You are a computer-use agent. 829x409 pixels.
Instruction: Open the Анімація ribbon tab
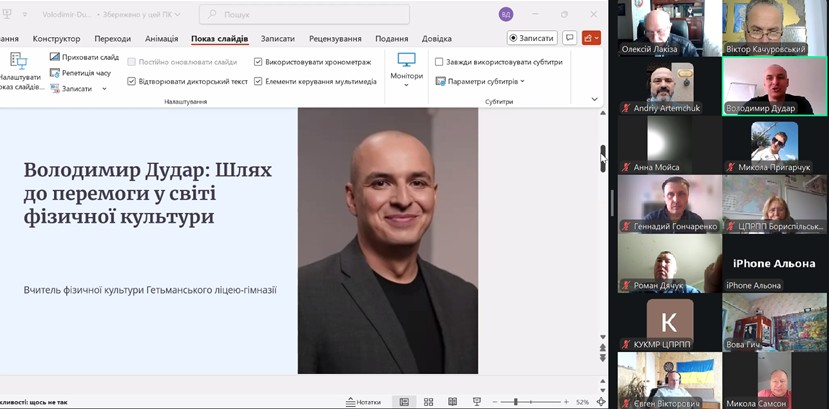[161, 38]
